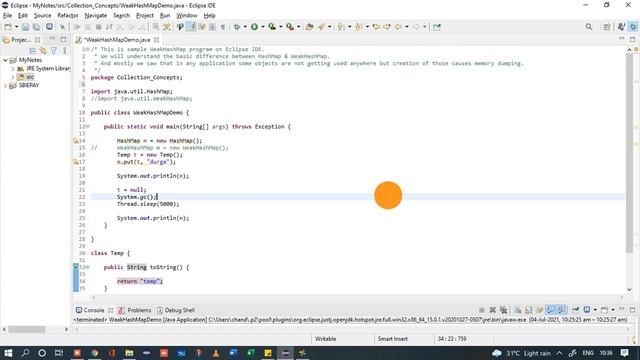Click the Coverage run icon
Screen dimensions: 640x360
coord(272,27)
